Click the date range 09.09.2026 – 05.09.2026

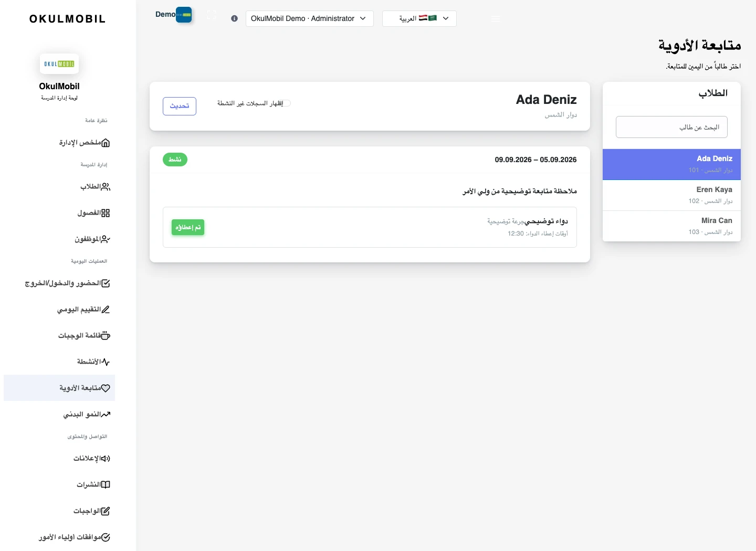(535, 160)
